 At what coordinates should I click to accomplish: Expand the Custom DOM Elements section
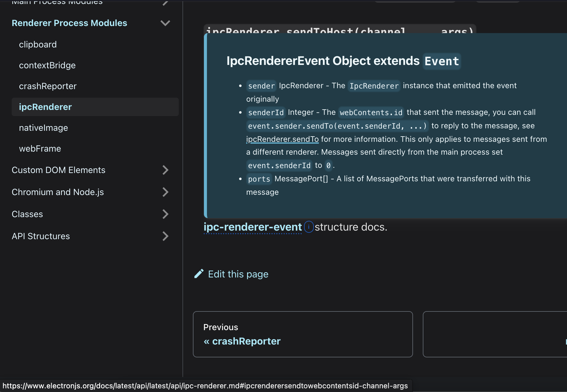coord(165,170)
